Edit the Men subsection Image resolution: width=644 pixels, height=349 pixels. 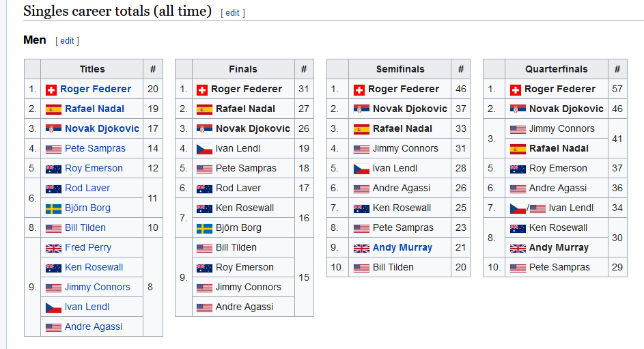(x=68, y=41)
